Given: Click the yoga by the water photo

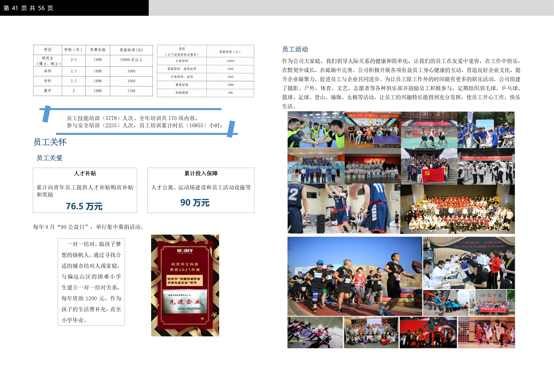Looking at the screenshot, I should point(315,332).
